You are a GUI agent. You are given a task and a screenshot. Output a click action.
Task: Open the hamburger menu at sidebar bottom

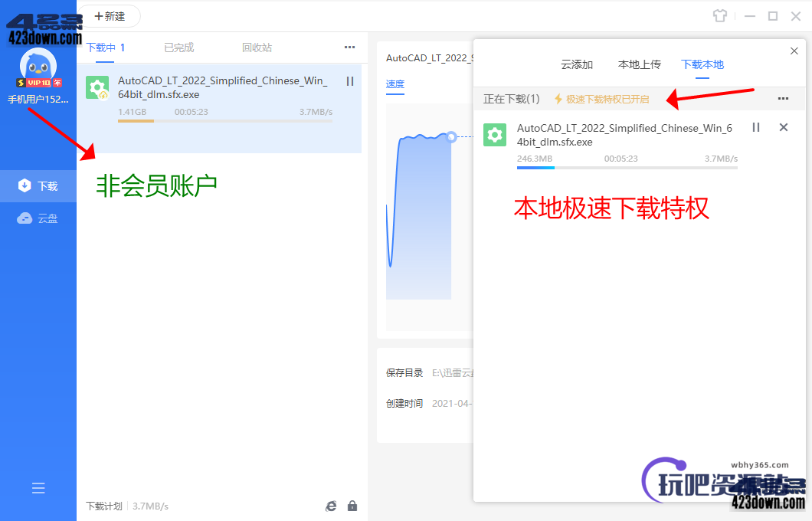pyautogui.click(x=38, y=488)
